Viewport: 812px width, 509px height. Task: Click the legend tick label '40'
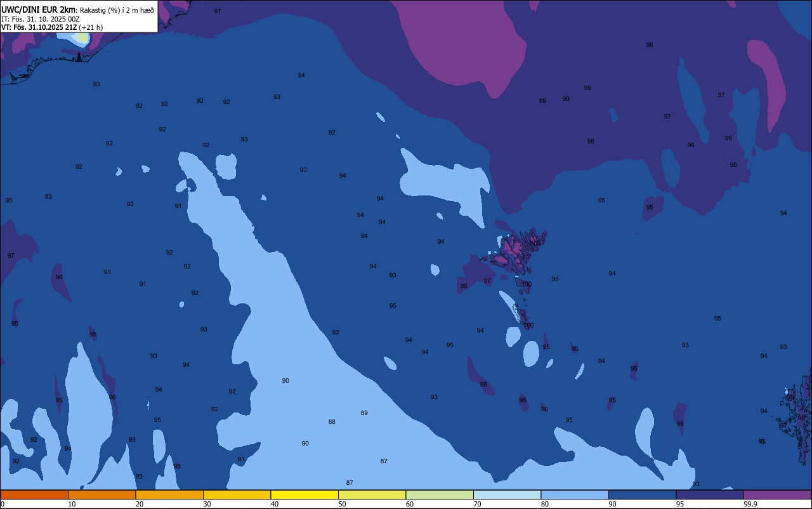pos(274,504)
